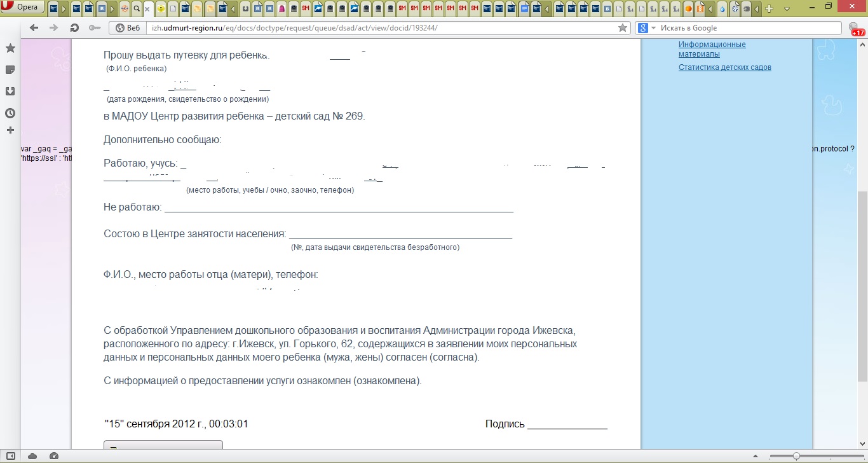Adjust the page zoom slider handle
Image resolution: width=868 pixels, height=463 pixels.
[x=796, y=456]
